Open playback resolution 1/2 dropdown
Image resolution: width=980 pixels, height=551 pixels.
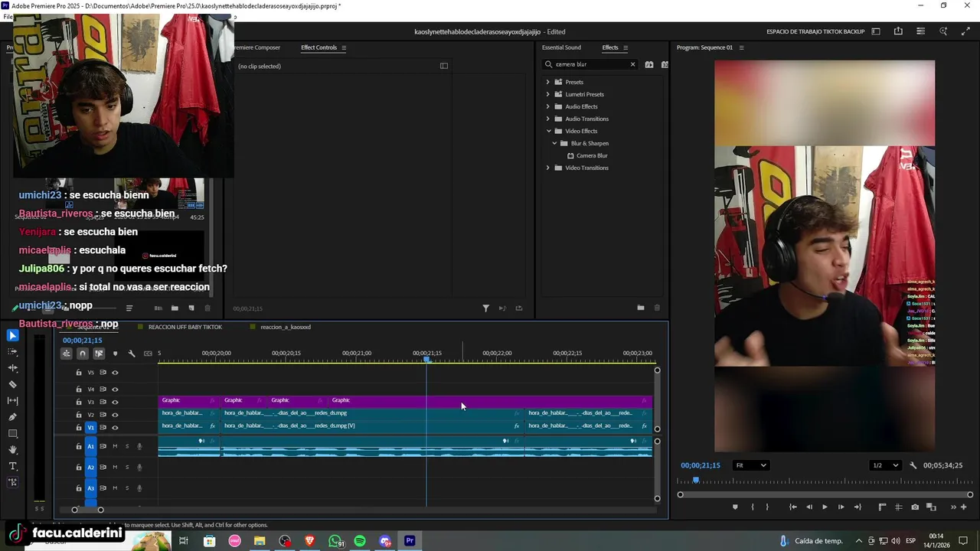click(x=885, y=465)
